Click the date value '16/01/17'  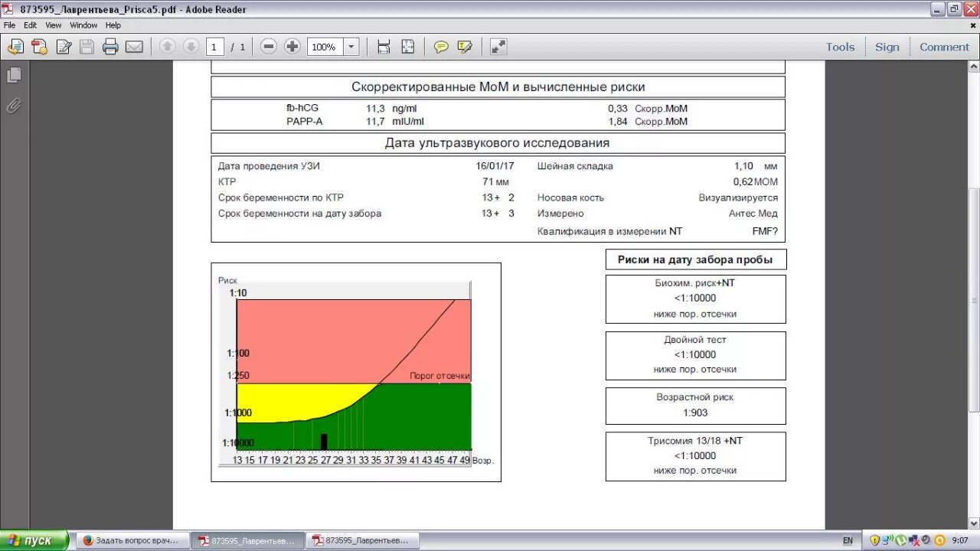495,165
